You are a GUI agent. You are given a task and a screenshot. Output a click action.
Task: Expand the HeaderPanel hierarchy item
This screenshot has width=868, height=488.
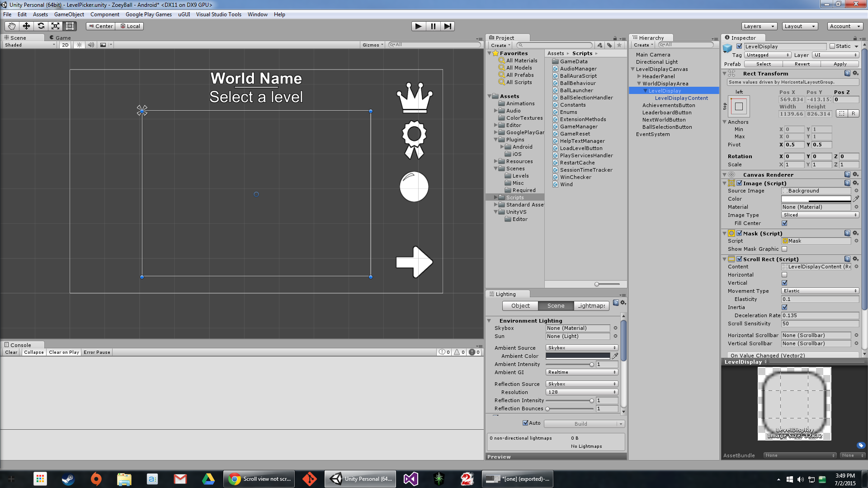coord(639,76)
